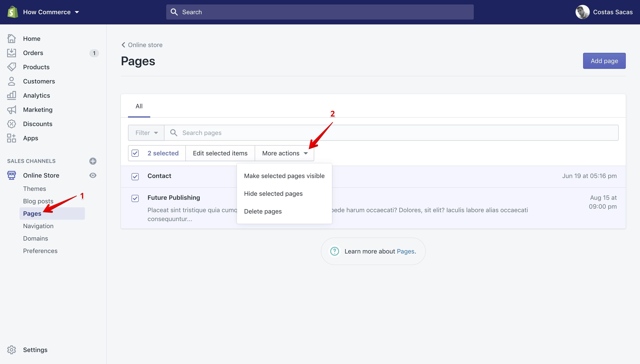Screen dimensions: 640x364
Task: Click the 2 selected label
Action: 163,153
